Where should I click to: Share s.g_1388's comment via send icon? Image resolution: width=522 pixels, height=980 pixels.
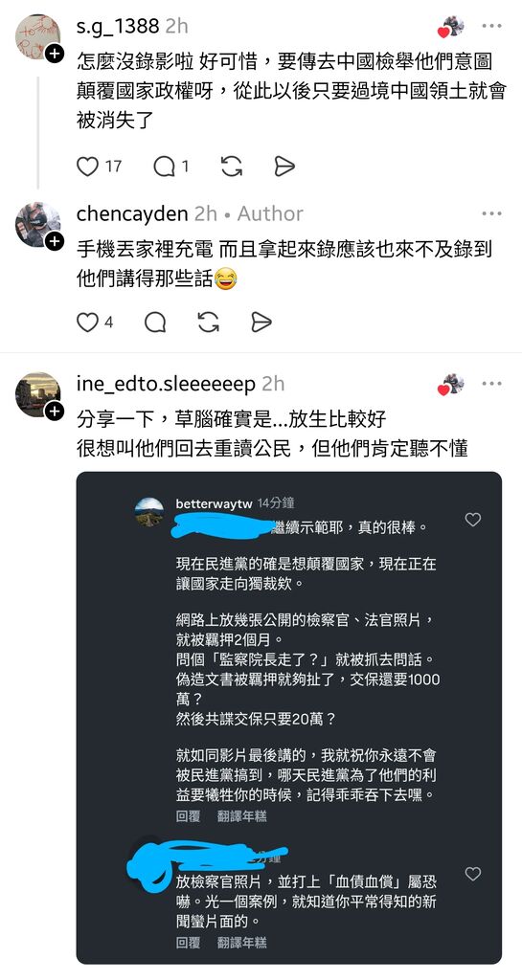[284, 166]
